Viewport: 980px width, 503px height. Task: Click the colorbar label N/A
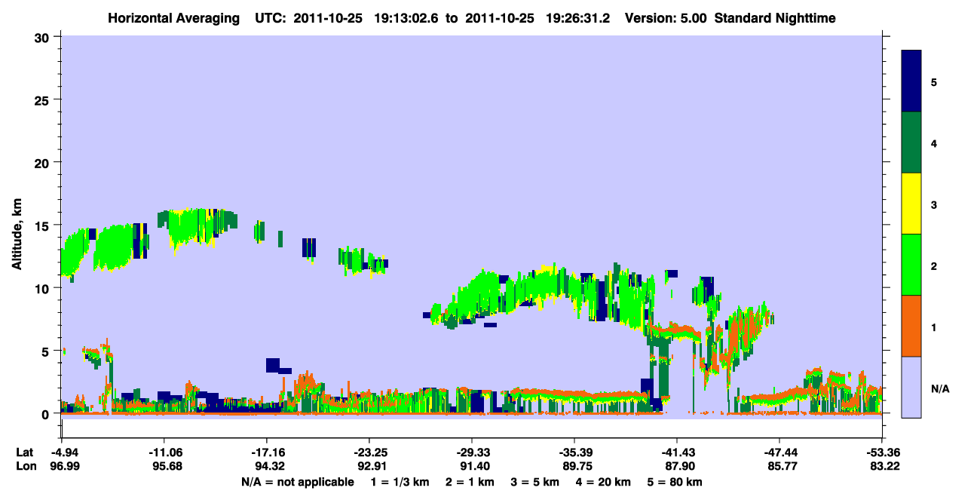click(939, 388)
